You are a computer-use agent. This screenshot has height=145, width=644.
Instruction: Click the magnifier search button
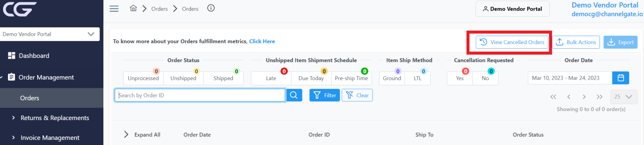tap(294, 95)
